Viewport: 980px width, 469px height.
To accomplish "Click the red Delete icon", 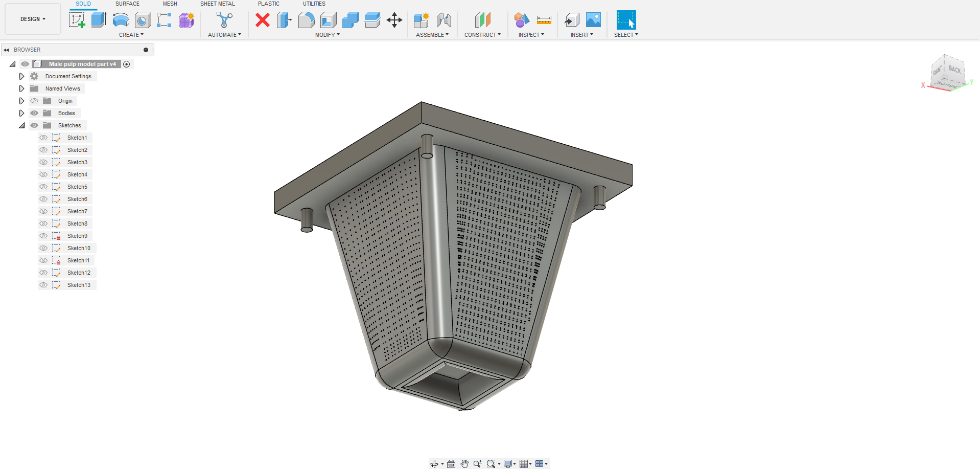I will click(263, 20).
